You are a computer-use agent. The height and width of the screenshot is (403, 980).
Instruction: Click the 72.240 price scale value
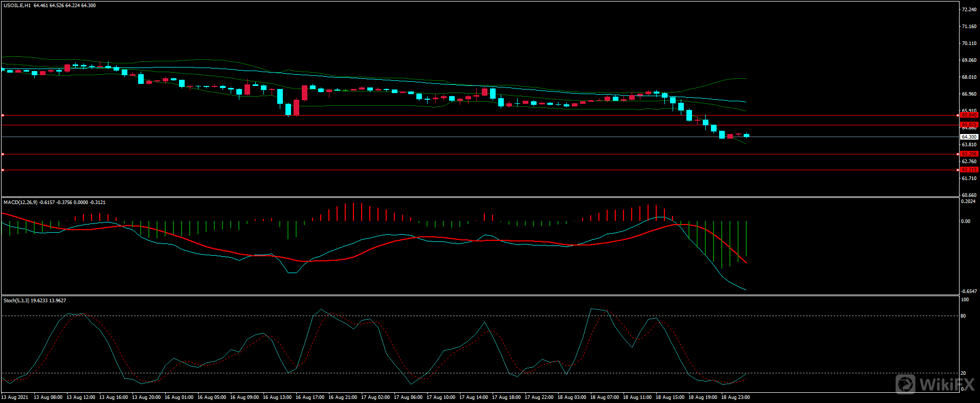click(969, 10)
